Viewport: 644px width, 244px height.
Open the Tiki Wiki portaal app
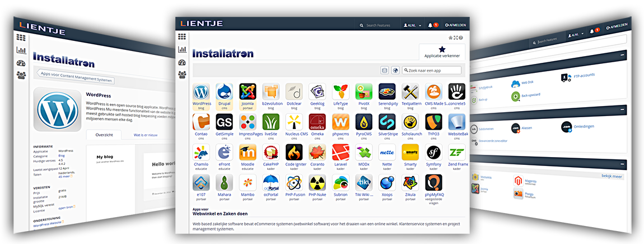point(363,183)
